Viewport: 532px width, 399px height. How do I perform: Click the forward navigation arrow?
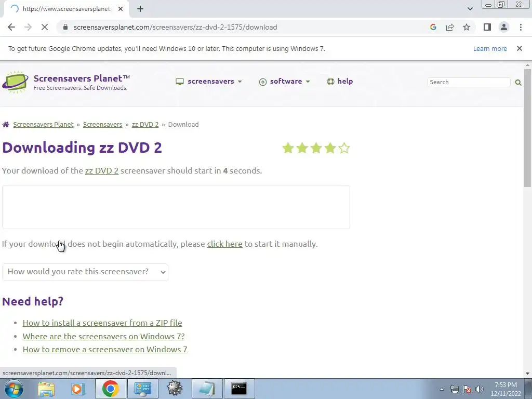coord(28,27)
